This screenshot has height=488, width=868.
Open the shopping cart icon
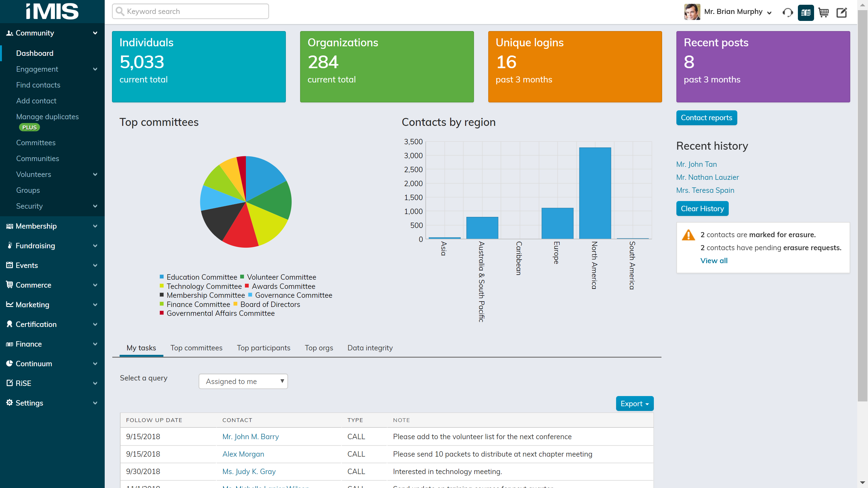[823, 12]
